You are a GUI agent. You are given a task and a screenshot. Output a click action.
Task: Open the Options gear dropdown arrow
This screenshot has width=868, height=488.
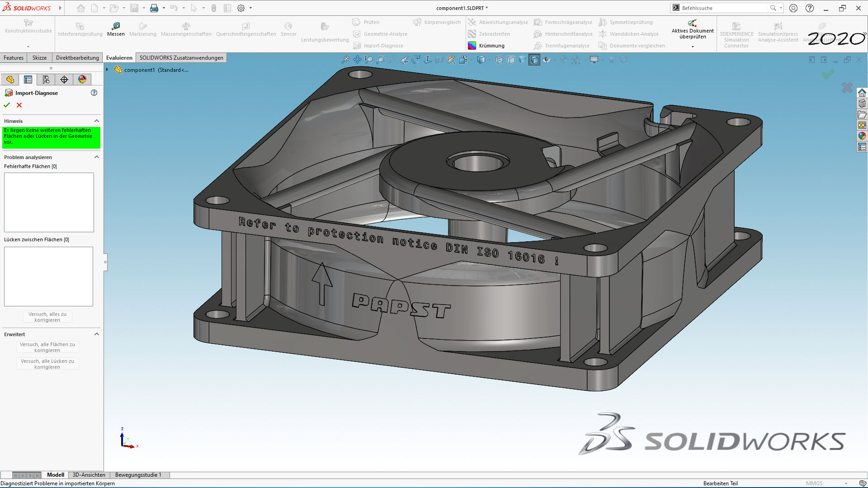250,8
